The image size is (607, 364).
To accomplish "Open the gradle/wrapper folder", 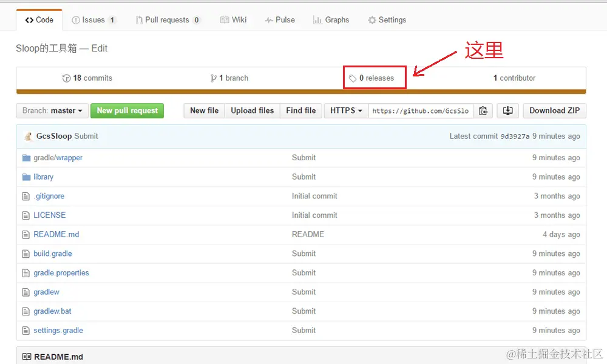I will pyautogui.click(x=58, y=158).
